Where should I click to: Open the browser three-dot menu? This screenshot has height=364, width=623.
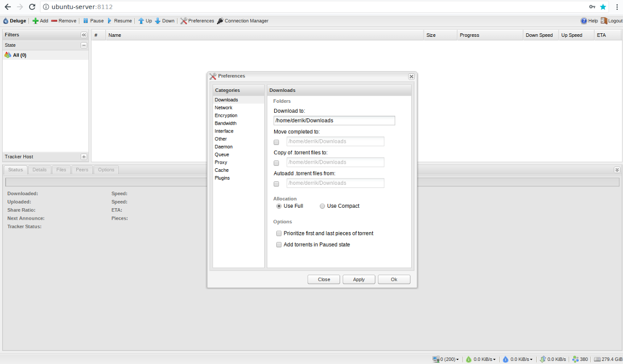click(616, 7)
